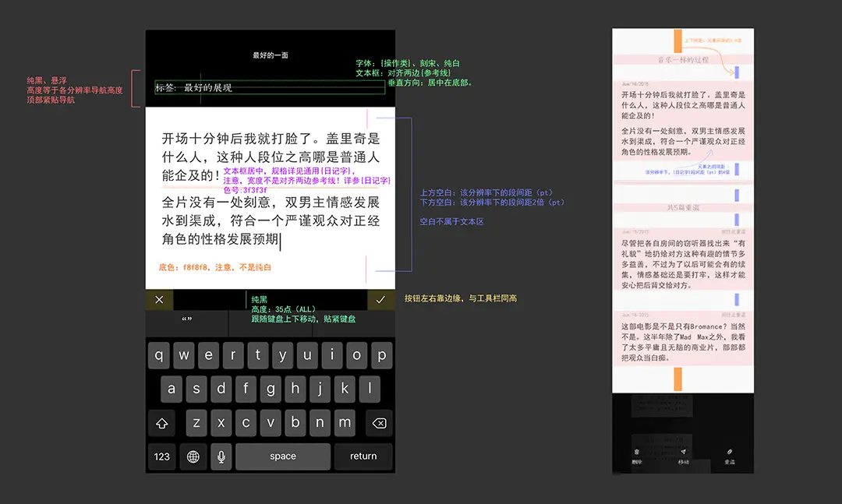Click the 标签: 最好的展现 tag input field

269,88
